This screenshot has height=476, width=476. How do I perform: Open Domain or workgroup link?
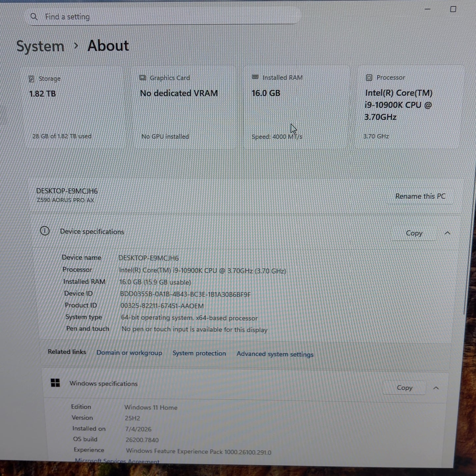point(129,353)
